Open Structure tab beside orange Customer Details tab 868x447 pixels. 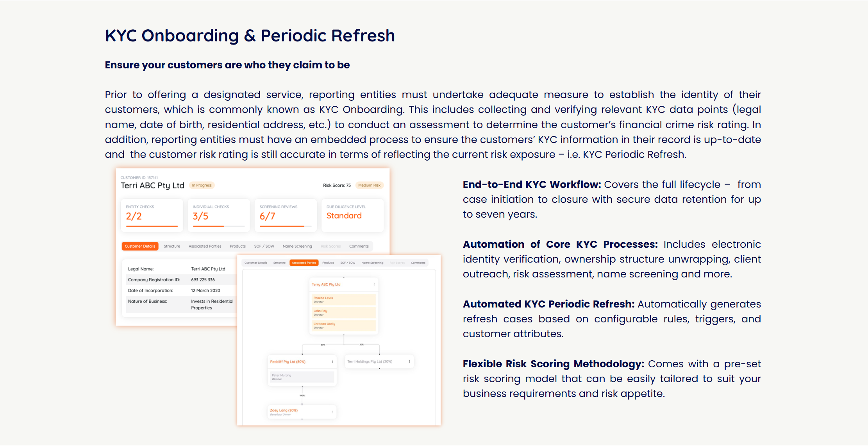pos(172,246)
